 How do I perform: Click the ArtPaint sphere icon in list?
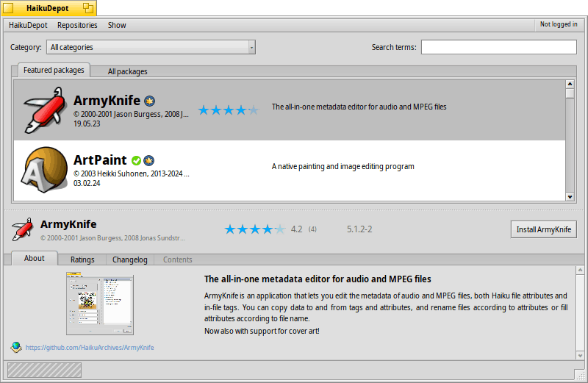point(44,170)
